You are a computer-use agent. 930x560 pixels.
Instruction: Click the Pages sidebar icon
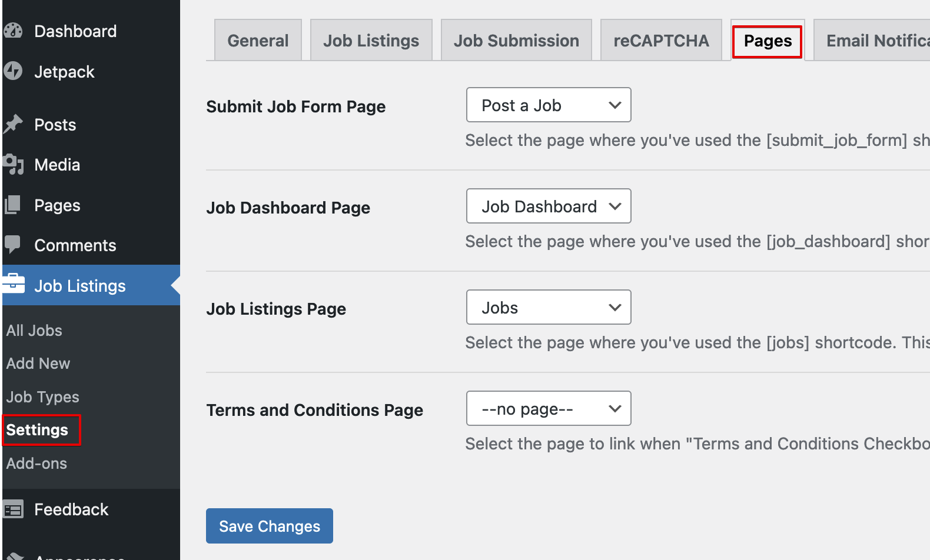(13, 205)
